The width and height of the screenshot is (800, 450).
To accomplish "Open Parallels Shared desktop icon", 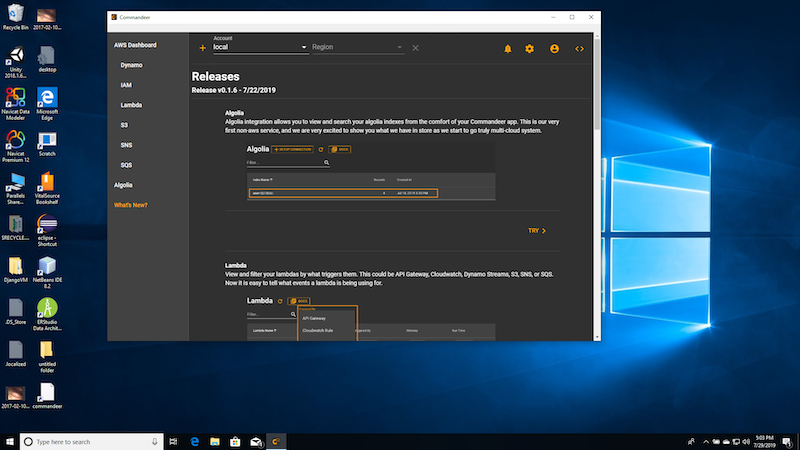I will coord(15,188).
